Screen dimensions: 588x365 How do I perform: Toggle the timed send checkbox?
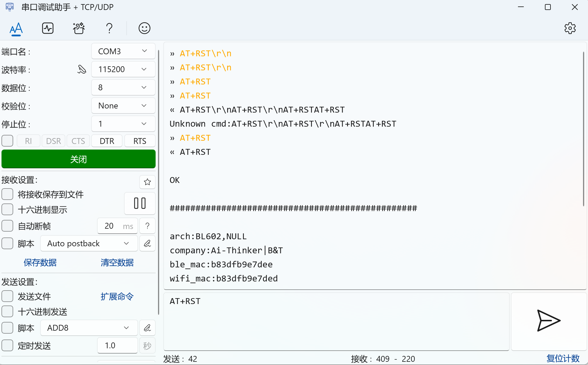coord(7,346)
